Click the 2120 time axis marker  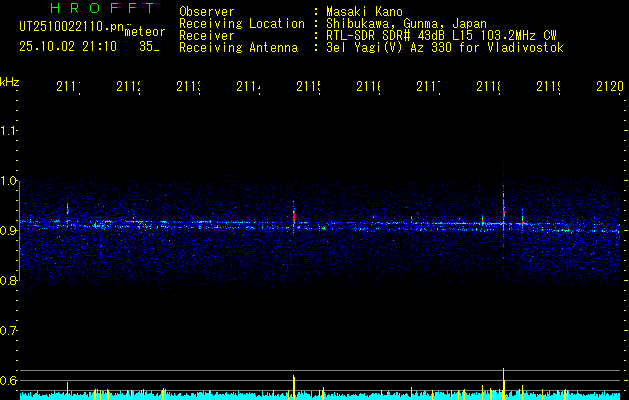pos(610,87)
